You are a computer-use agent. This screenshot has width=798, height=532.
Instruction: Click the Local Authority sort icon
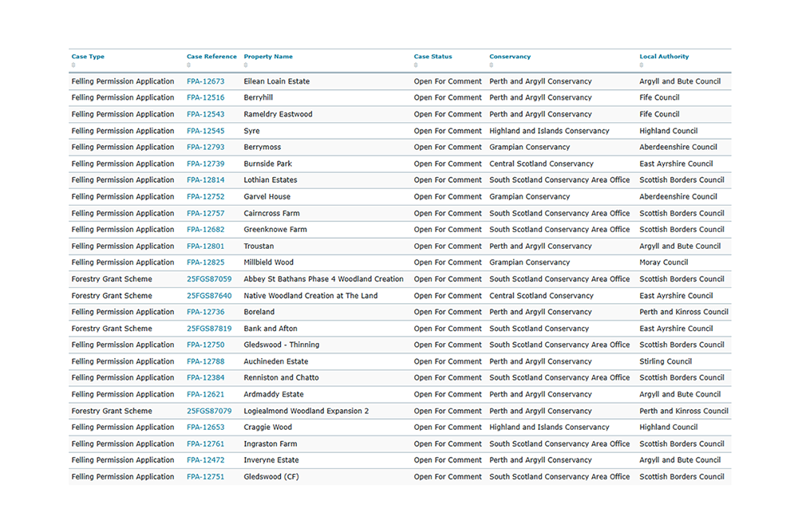[x=641, y=63]
